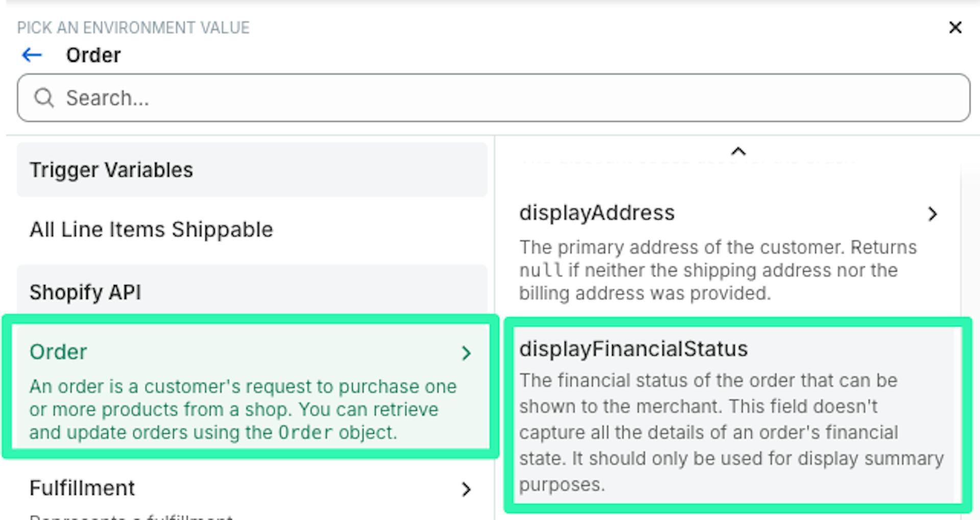The height and width of the screenshot is (520, 980).
Task: Click the Order breadcrumb title
Action: coord(93,55)
